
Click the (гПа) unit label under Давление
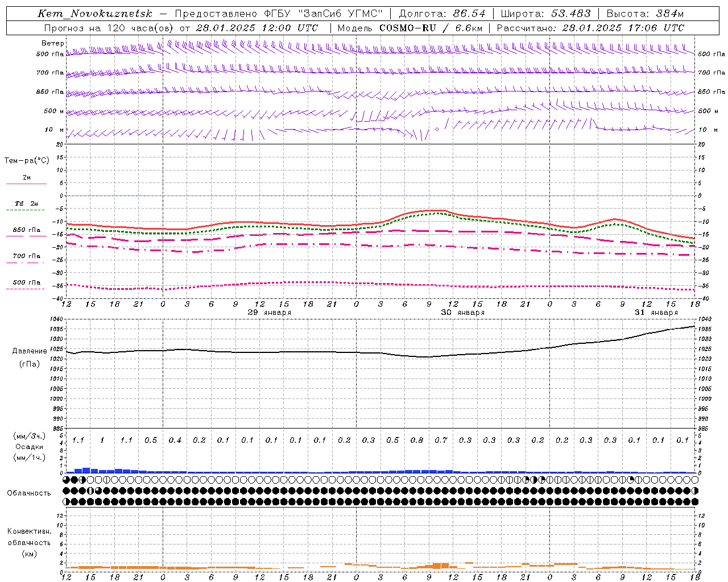[x=30, y=364]
